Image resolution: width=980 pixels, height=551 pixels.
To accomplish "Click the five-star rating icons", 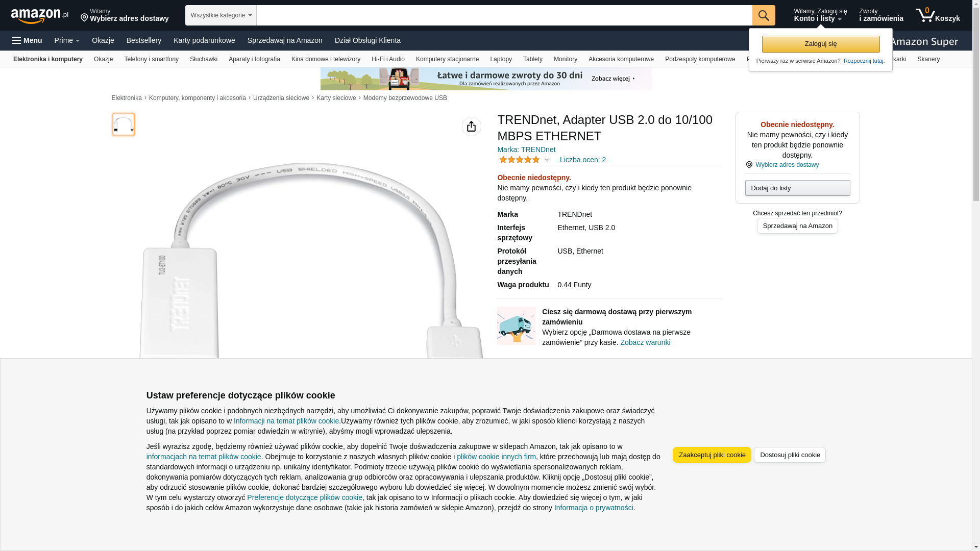I will [520, 160].
